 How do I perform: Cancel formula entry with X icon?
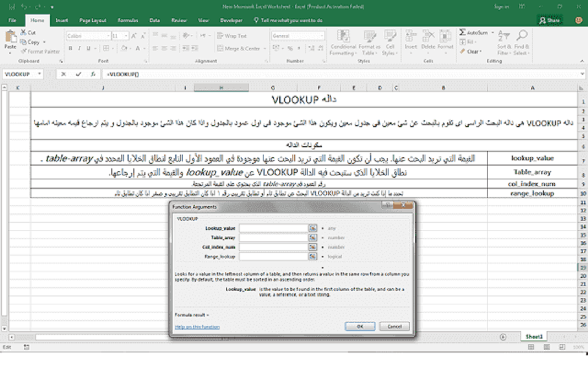[64, 74]
